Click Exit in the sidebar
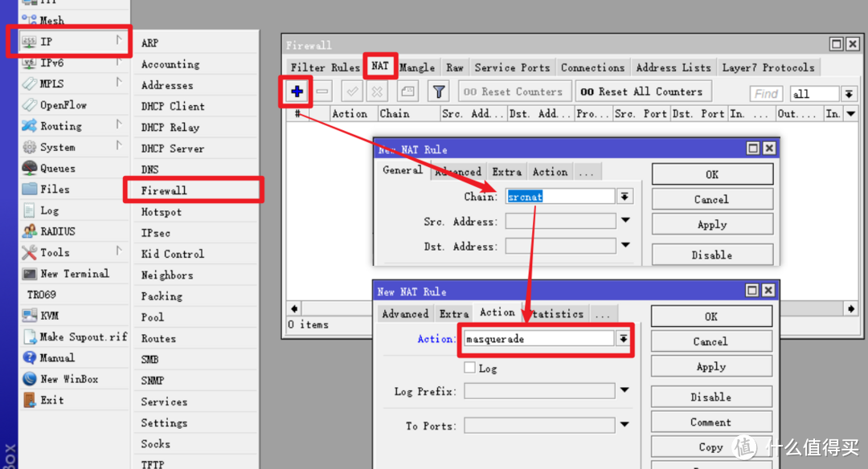Viewport: 868px width, 469px height. coord(51,400)
